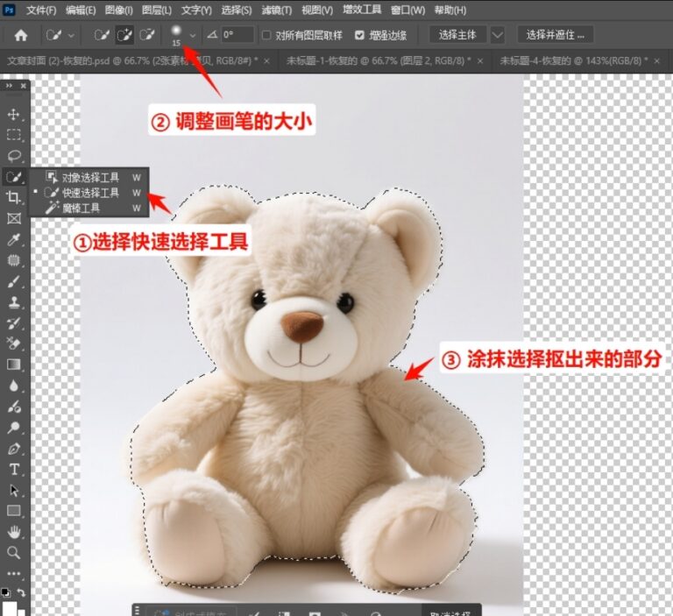
Task: Toggle Subtract from Selection mode
Action: (147, 35)
